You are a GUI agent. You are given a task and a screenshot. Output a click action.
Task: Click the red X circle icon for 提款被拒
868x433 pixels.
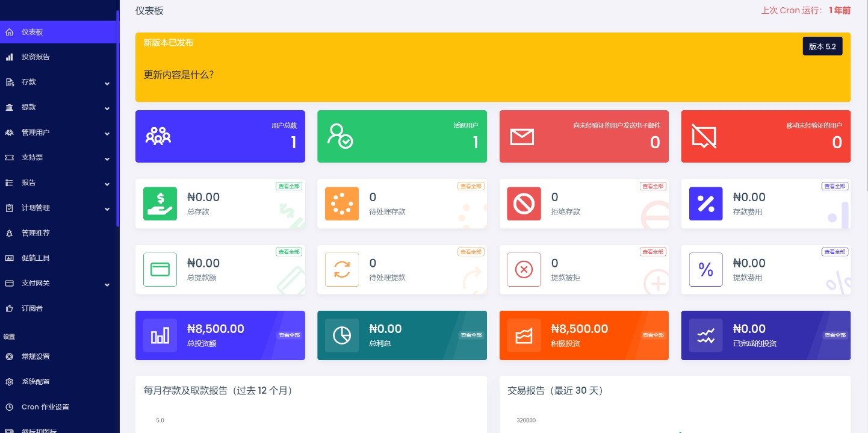pyautogui.click(x=524, y=269)
